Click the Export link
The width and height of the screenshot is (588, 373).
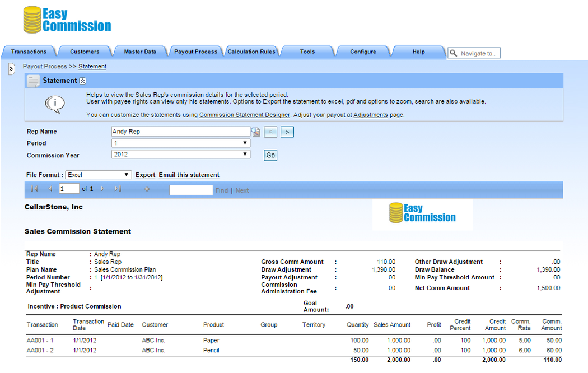[x=145, y=175]
